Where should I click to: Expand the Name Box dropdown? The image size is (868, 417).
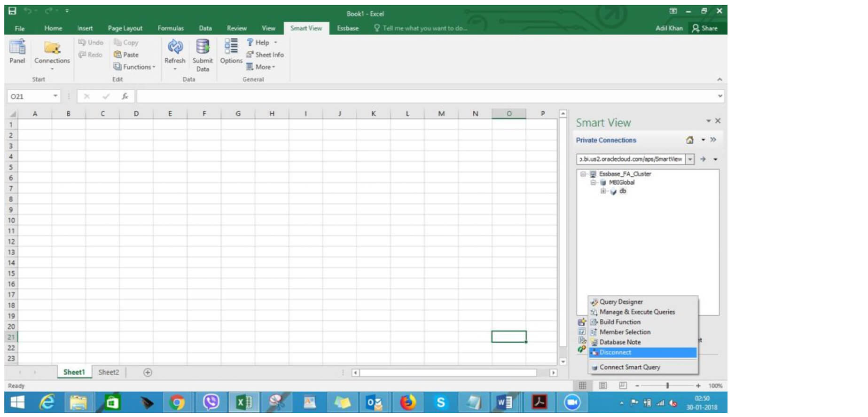(55, 96)
